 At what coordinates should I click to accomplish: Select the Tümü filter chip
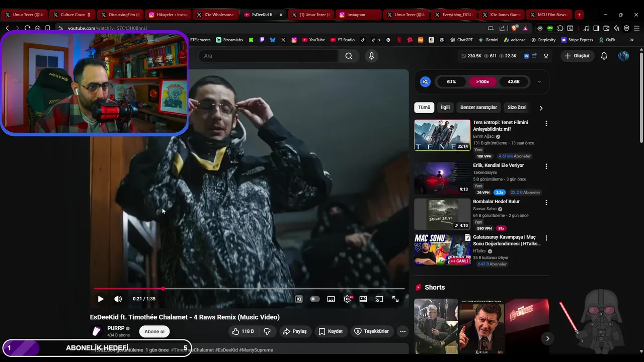point(424,108)
